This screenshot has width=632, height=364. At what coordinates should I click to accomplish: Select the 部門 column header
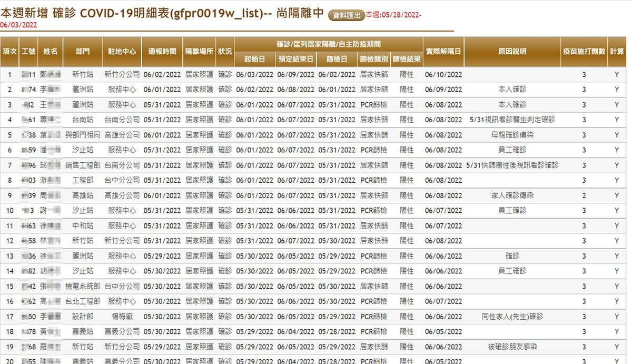(83, 52)
